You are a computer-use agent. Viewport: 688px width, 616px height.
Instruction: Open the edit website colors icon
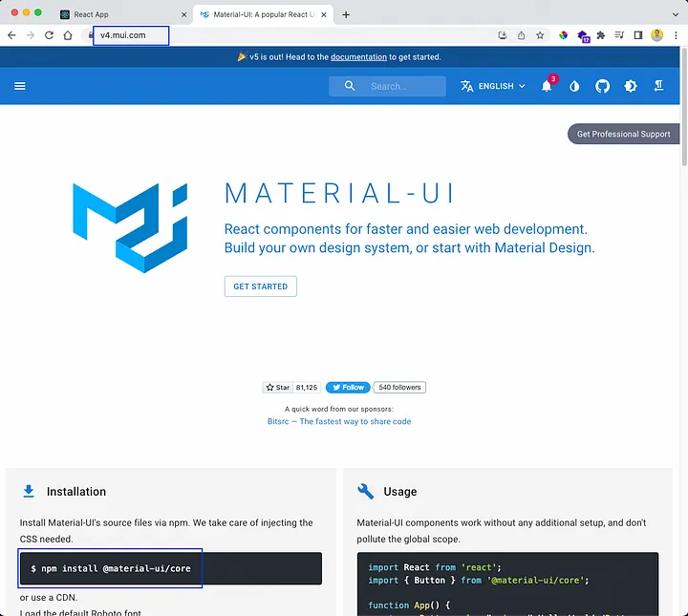(574, 86)
